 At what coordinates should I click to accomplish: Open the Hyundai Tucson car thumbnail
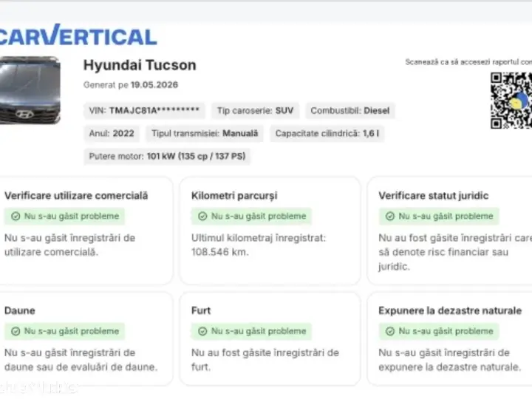[30, 90]
